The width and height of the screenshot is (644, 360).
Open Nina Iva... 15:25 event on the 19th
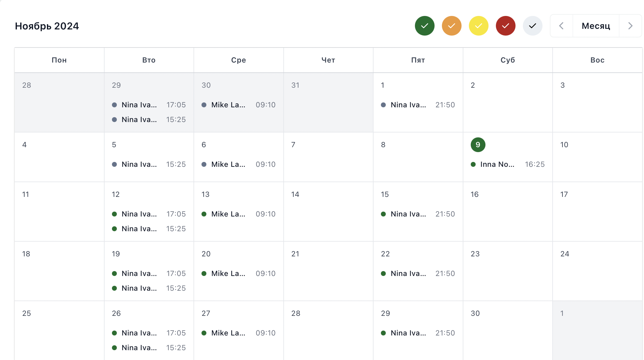point(149,288)
